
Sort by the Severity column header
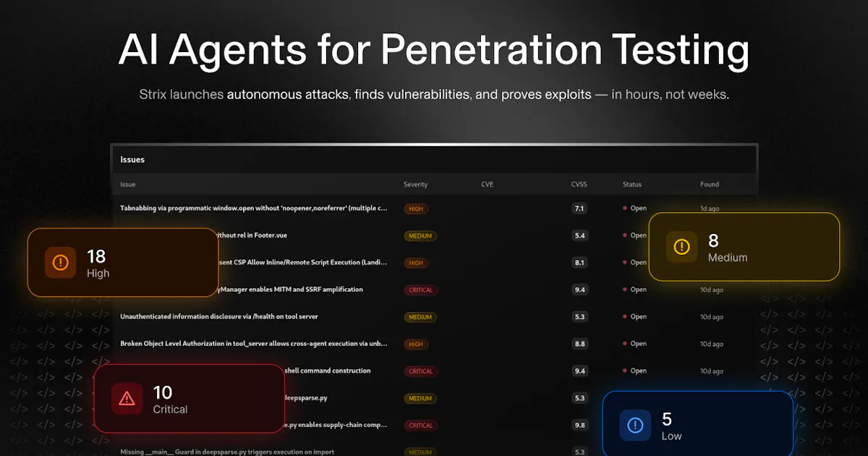[415, 185]
